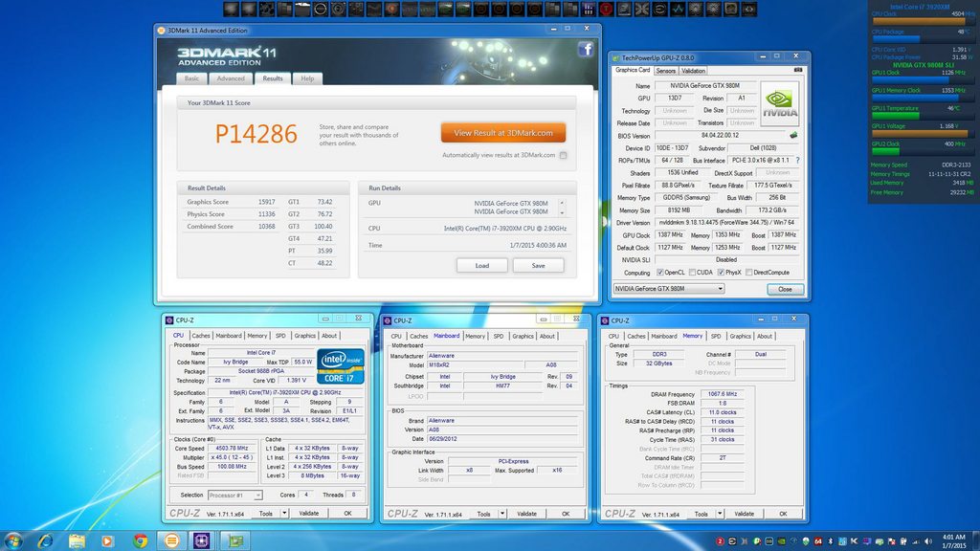Click the GPU-Z screenshot camera icon
980x551 pixels.
click(x=798, y=70)
